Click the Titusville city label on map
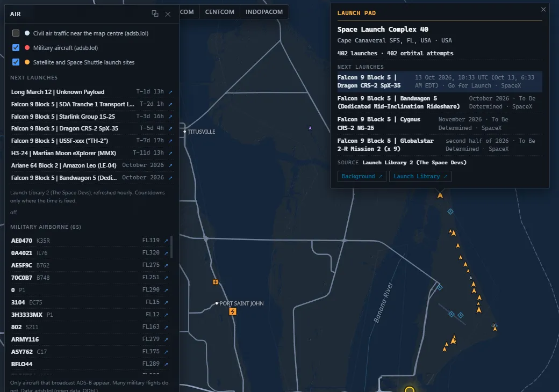Screen dimensions: 559x392 coord(202,132)
